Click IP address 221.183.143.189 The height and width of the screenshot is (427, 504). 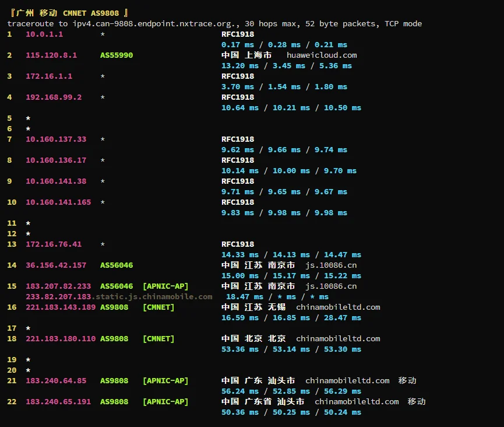pos(61,307)
